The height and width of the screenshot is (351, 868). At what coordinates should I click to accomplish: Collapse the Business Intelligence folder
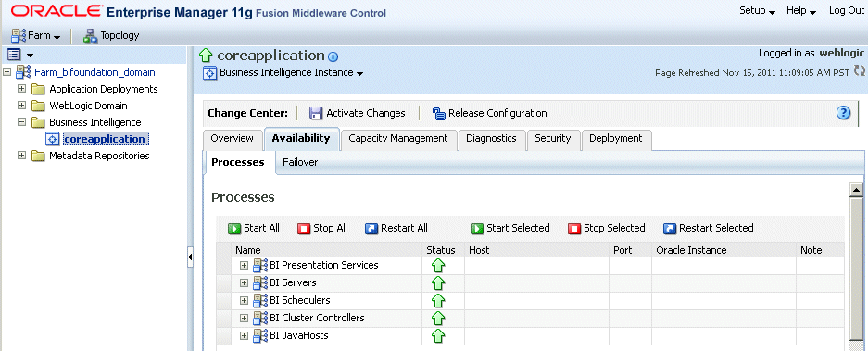pyautogui.click(x=21, y=122)
